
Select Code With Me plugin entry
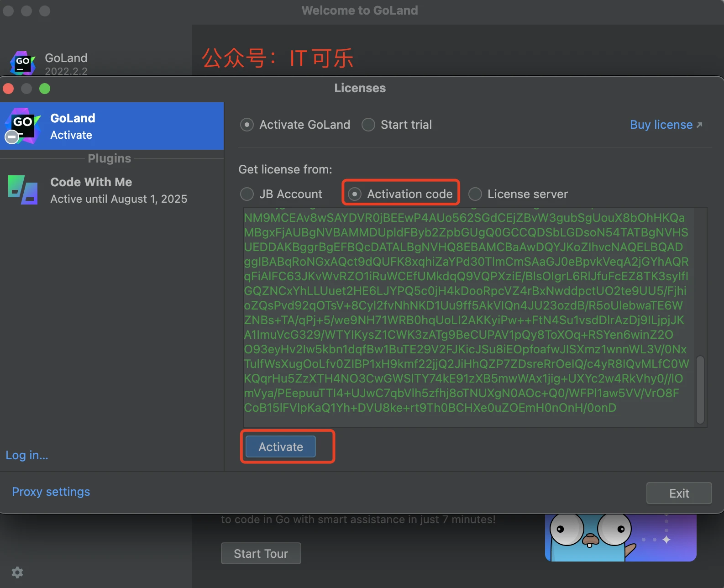(112, 190)
